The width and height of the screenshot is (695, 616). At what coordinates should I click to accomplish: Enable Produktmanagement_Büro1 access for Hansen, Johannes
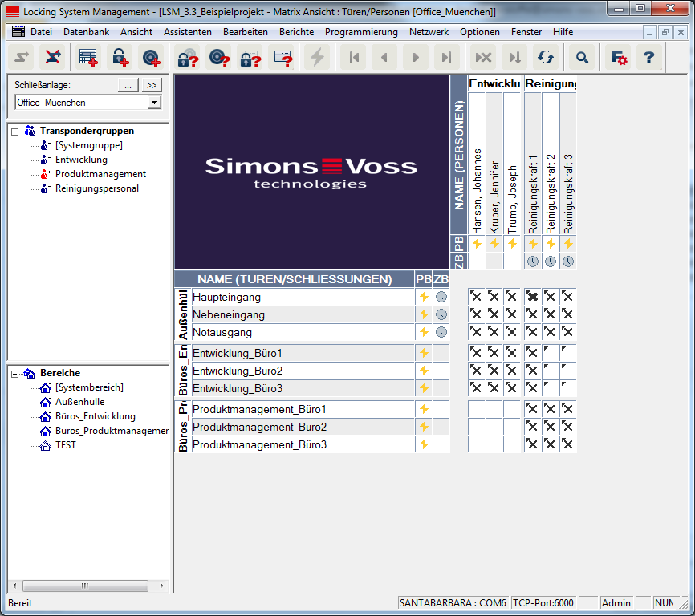coord(477,409)
